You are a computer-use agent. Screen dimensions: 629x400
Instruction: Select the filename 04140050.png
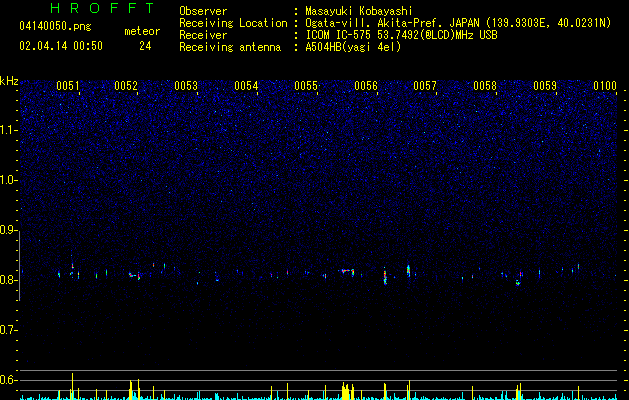(55, 26)
